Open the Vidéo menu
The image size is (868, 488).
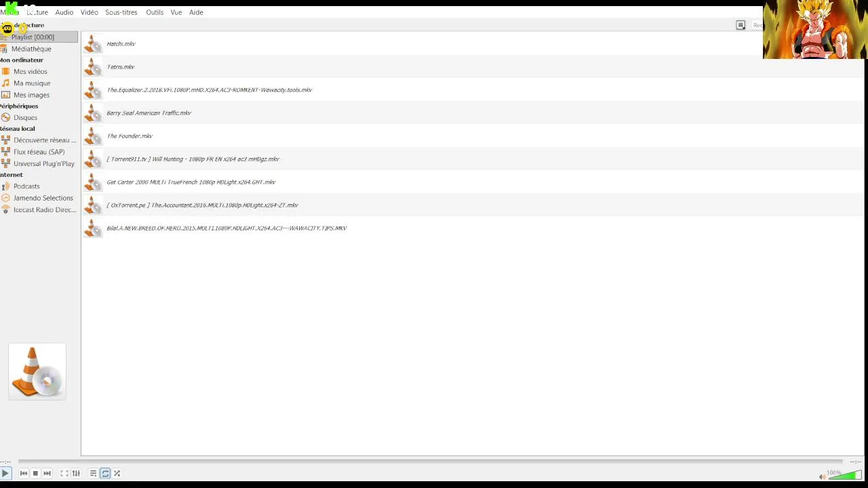click(x=89, y=12)
